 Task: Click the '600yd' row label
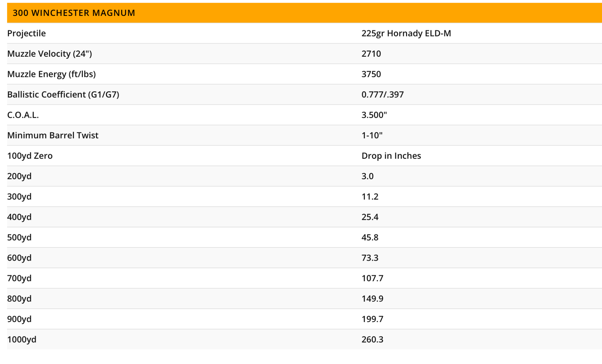coord(19,258)
